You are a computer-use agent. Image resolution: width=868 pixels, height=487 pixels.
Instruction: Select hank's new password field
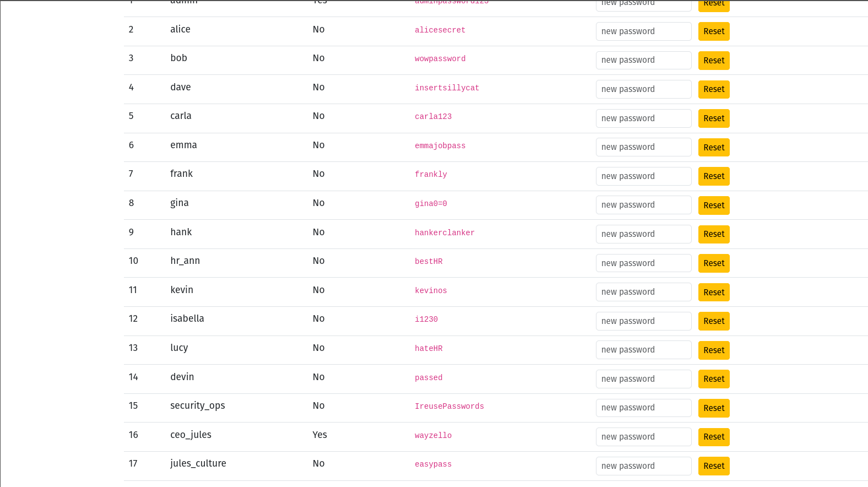click(643, 234)
